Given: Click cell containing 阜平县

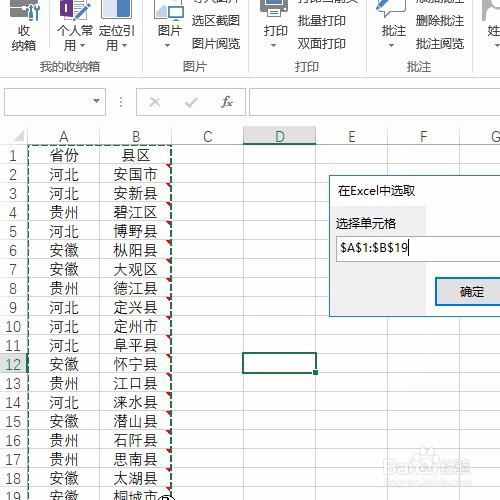Looking at the screenshot, I should pyautogui.click(x=136, y=345).
